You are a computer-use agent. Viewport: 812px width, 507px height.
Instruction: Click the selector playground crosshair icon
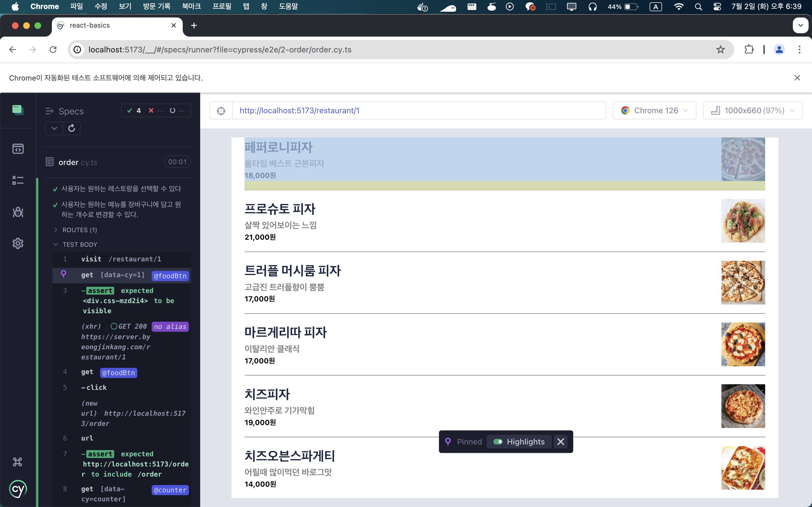coord(221,111)
